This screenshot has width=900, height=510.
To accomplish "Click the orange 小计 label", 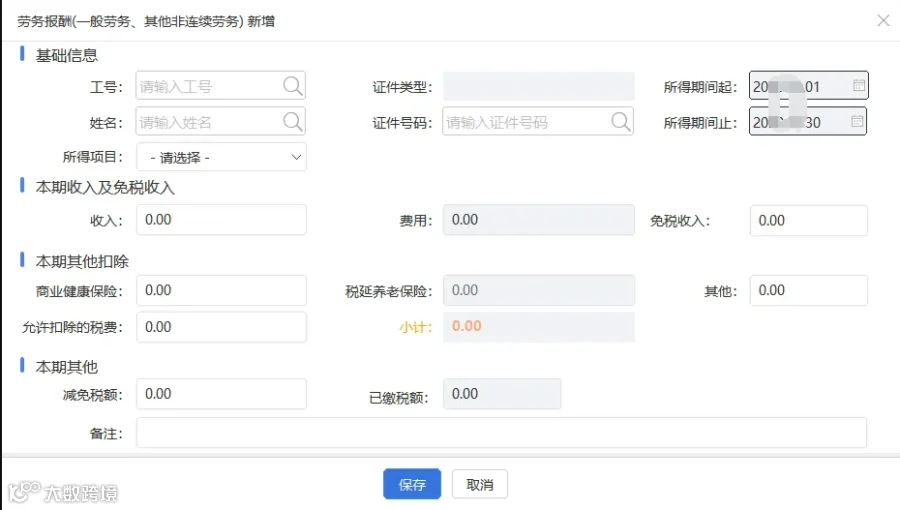I will point(415,327).
